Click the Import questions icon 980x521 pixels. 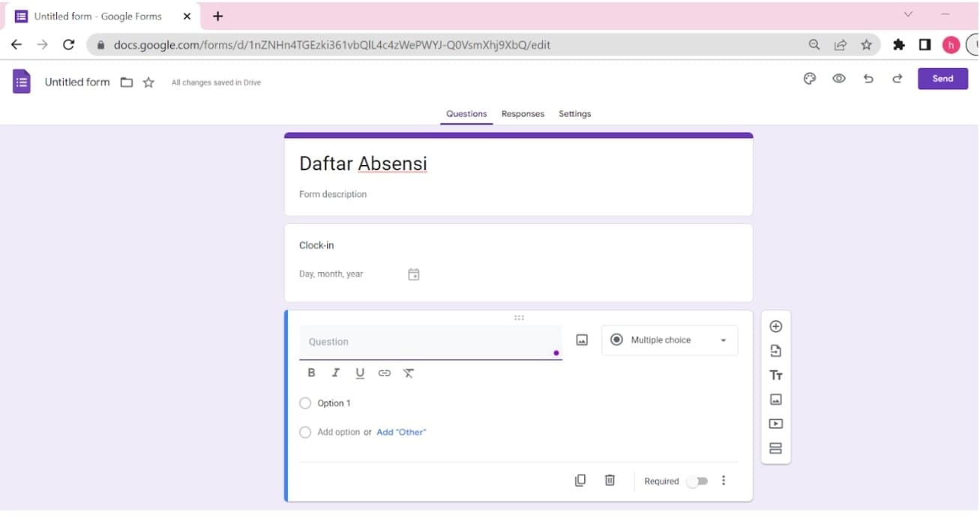coord(776,350)
